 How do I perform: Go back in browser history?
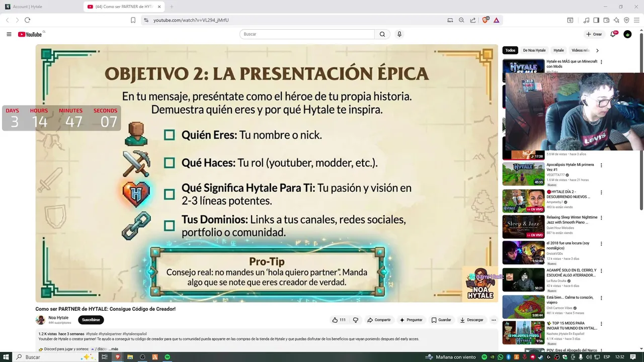[x=8, y=20]
